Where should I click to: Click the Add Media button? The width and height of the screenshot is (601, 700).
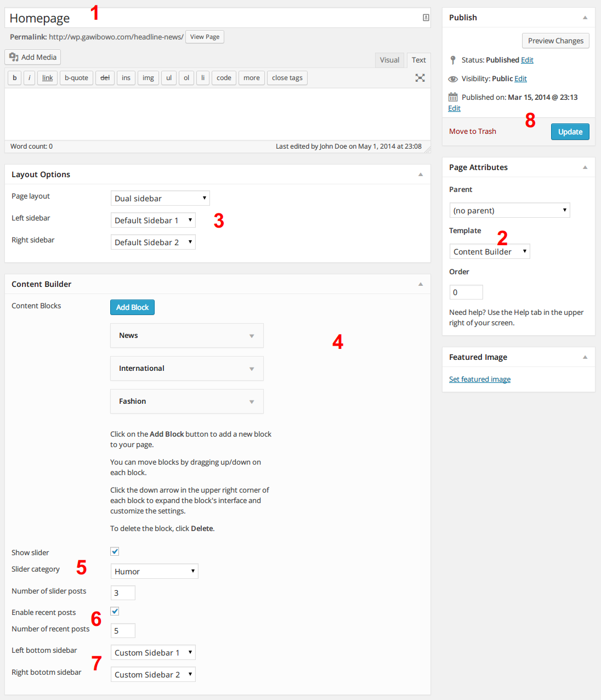(x=33, y=57)
